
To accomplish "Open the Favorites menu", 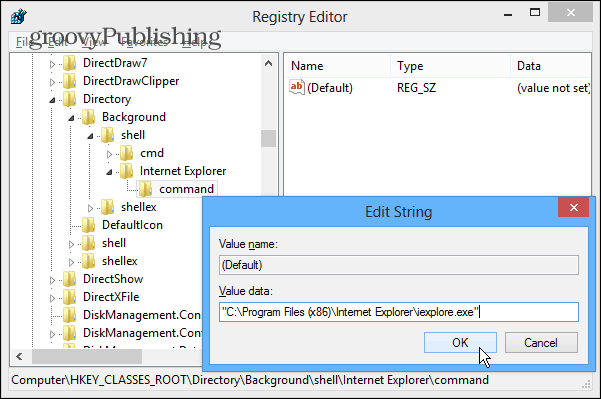I will coord(144,42).
